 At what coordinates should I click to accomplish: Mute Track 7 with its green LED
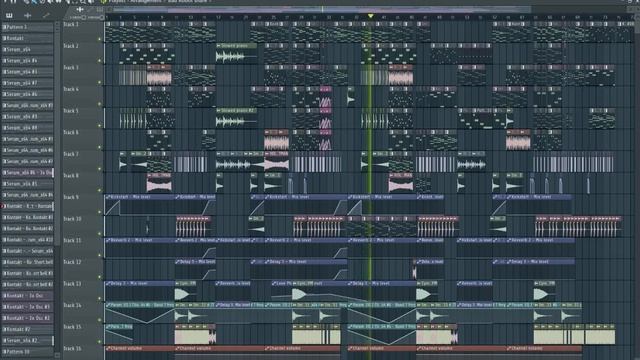[99, 169]
